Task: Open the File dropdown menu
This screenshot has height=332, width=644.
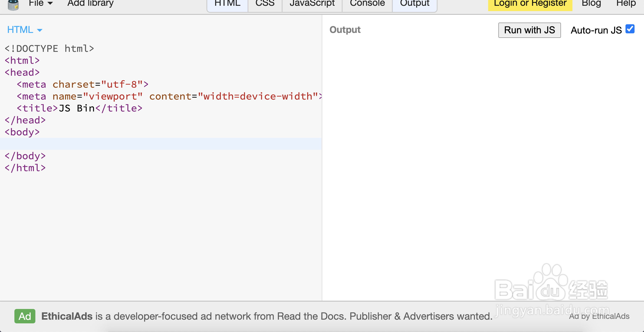Action: [41, 3]
